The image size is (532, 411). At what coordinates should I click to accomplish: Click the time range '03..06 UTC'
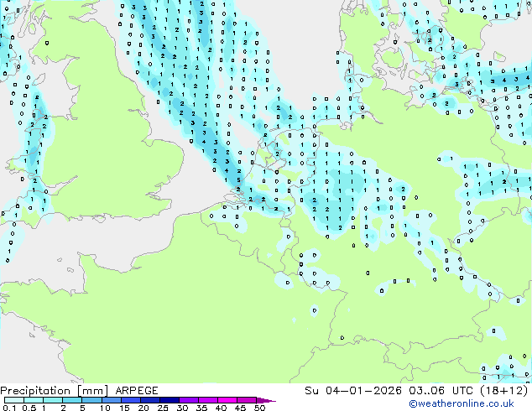[x=441, y=391]
